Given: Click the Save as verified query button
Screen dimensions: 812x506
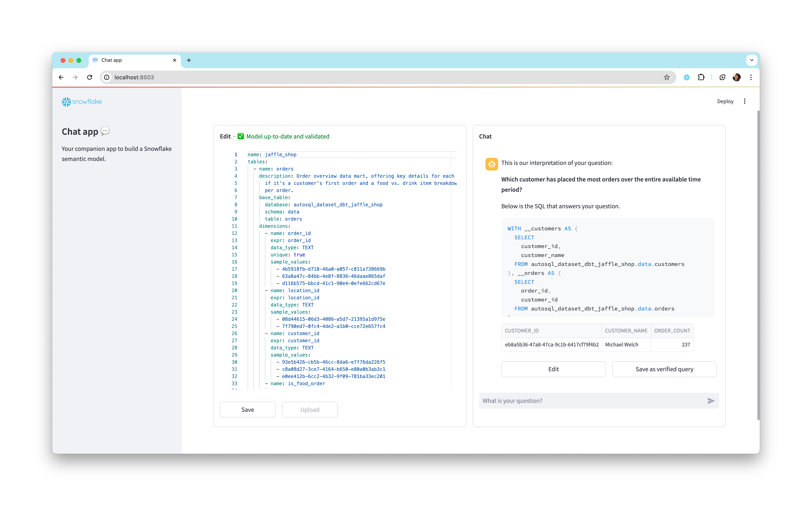Looking at the screenshot, I should [664, 369].
